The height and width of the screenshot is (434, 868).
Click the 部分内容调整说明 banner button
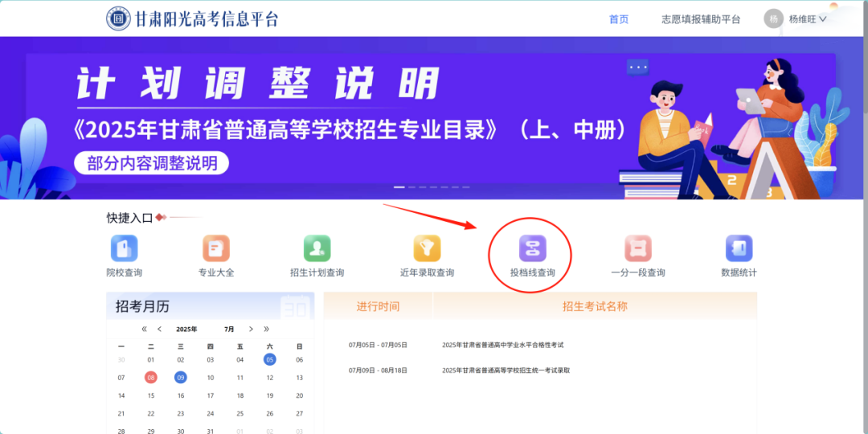152,164
